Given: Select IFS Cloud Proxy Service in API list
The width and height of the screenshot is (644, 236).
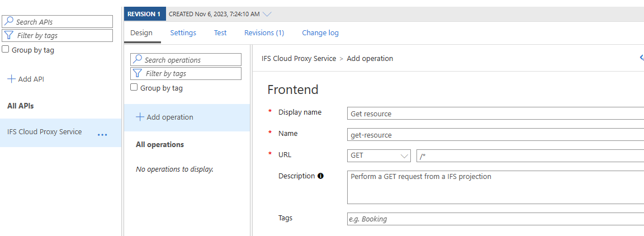Looking at the screenshot, I should click(x=45, y=133).
